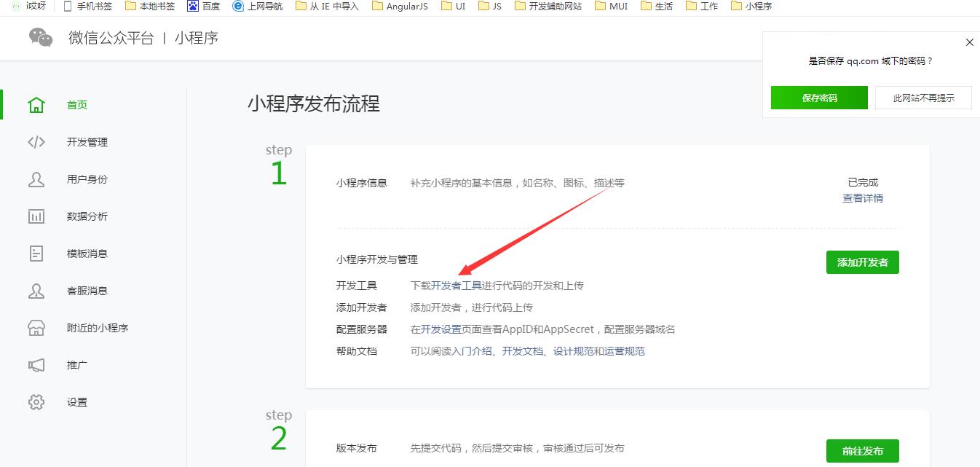Open the 百度 bookmark paw icon
Screen dimensions: 980x467
tap(193, 6)
